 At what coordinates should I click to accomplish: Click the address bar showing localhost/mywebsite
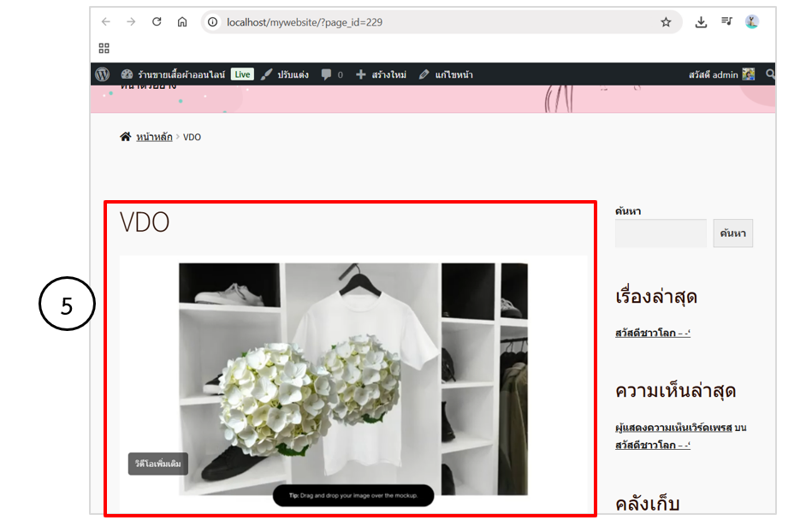pyautogui.click(x=428, y=22)
